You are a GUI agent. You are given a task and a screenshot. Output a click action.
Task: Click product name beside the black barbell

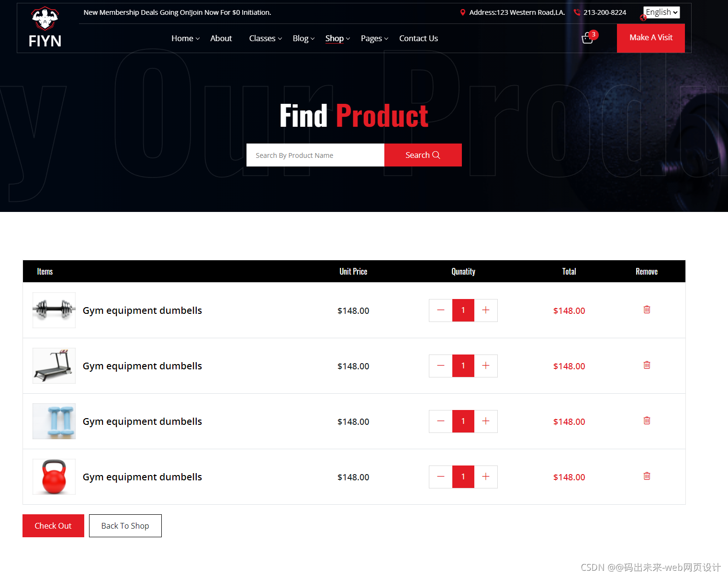pos(142,310)
